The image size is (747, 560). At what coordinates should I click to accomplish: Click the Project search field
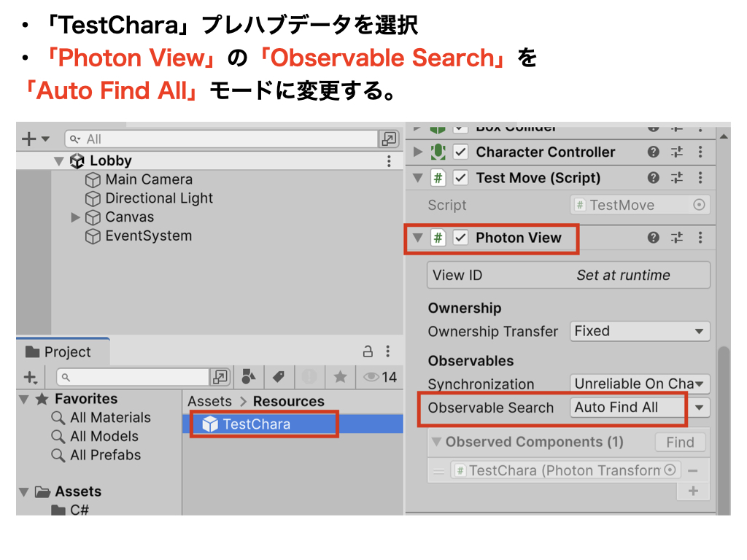coord(133,377)
